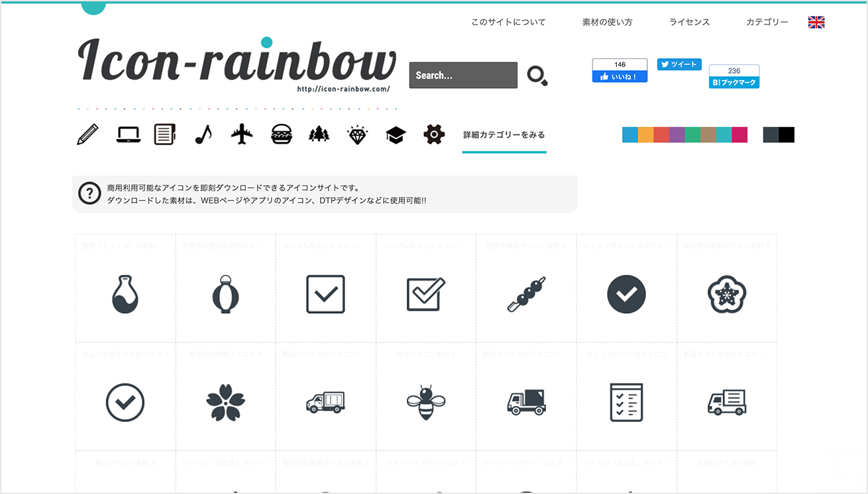Open the このサイトについて menu item
868x494 pixels.
pyautogui.click(x=508, y=22)
